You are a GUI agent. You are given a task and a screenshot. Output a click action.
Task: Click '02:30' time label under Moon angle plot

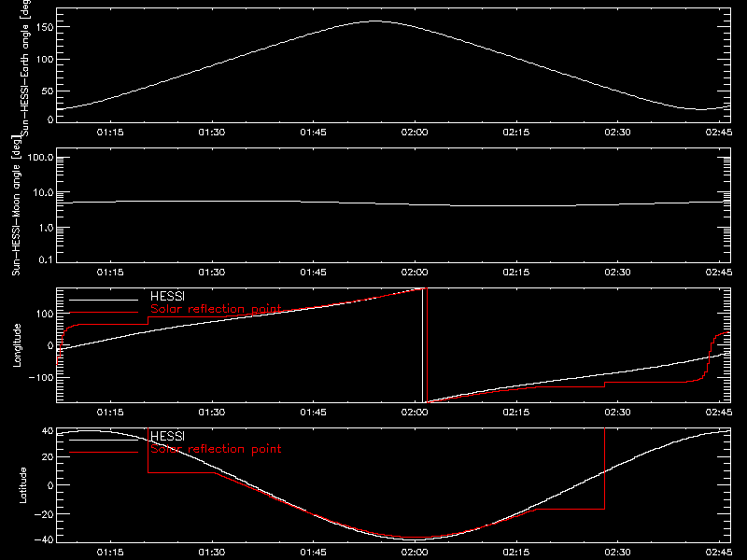click(617, 273)
